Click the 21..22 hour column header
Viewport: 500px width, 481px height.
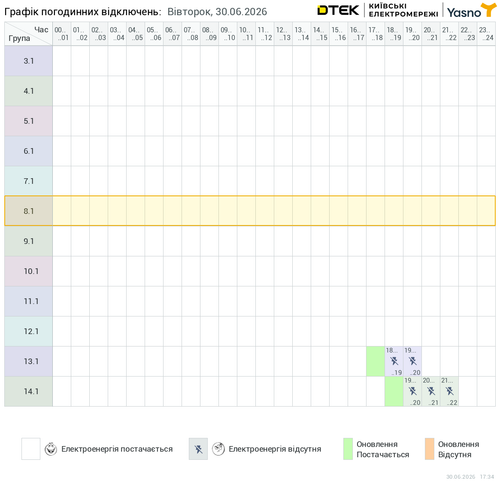449,34
